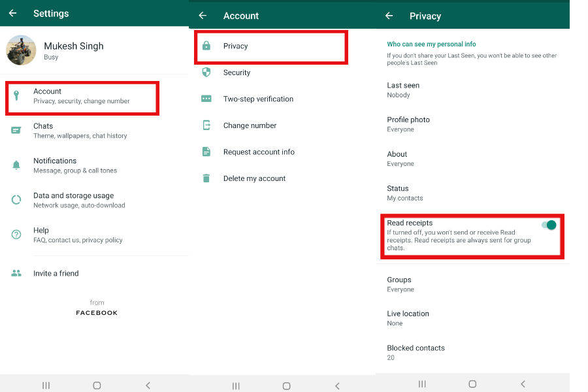Disable the Read receipts toggle
Screen dimensions: 588x392
coord(548,225)
